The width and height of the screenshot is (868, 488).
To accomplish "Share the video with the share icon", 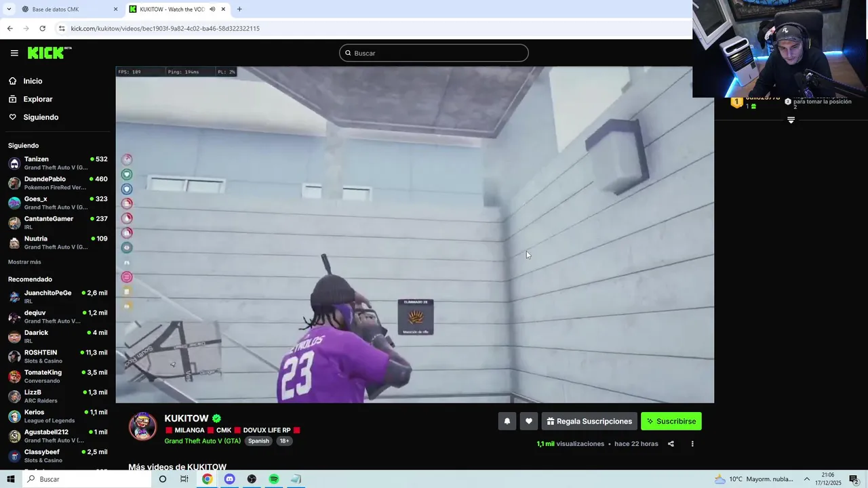I will 671,444.
